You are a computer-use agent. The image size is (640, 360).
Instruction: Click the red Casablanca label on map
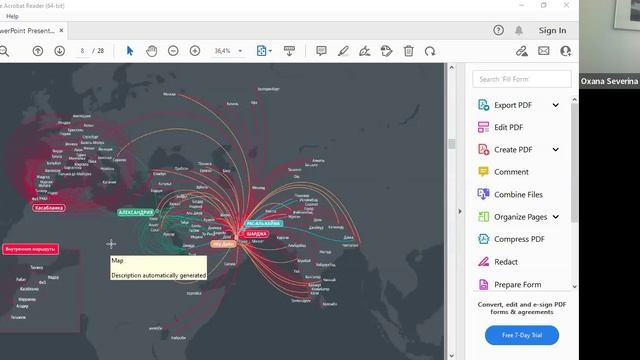(x=49, y=208)
